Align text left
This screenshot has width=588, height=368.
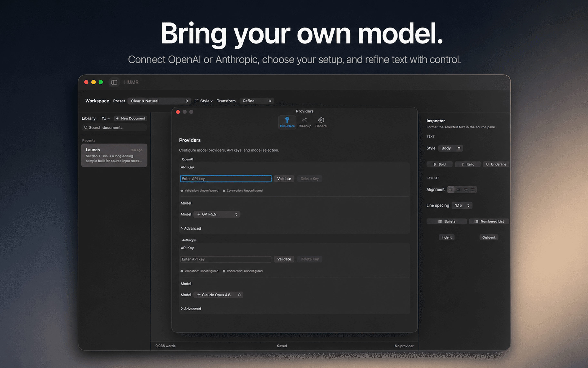[x=451, y=190]
